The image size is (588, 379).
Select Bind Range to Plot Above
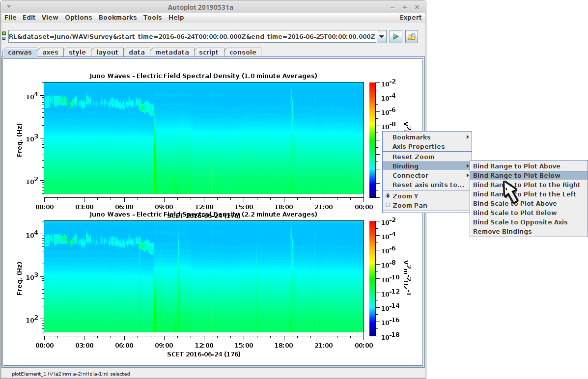click(529, 166)
